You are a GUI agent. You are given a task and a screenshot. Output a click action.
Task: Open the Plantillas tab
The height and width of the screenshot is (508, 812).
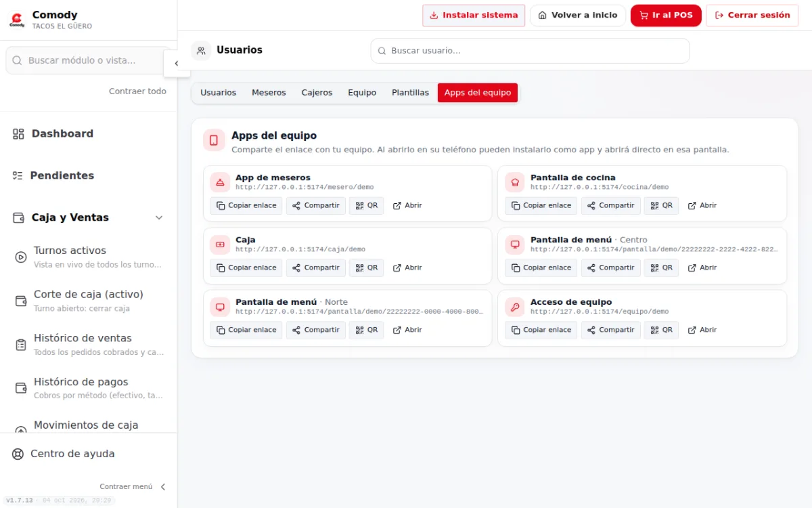410,93
